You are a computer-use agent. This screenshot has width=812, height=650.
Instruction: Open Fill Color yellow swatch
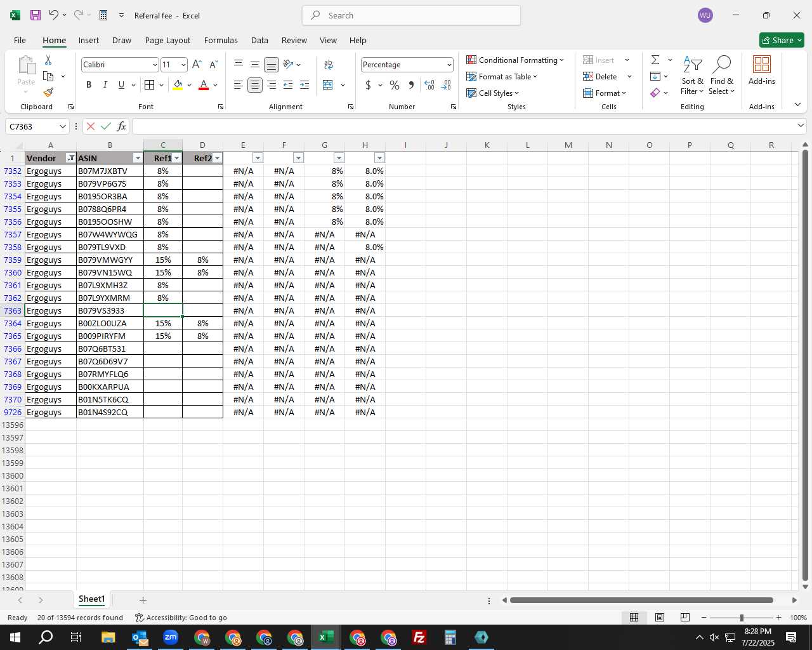[x=178, y=85]
